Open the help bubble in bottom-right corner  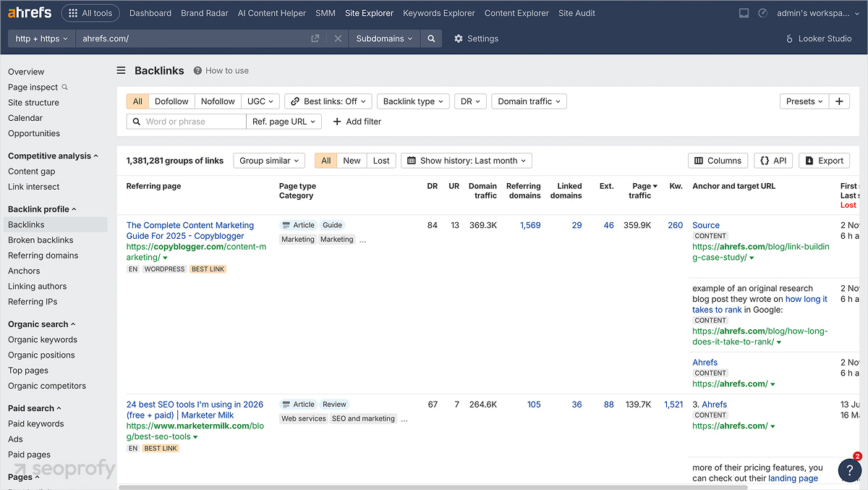click(x=849, y=470)
